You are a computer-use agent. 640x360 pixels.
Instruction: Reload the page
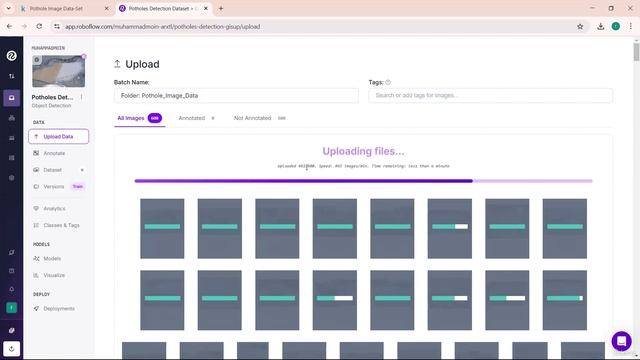(39, 27)
